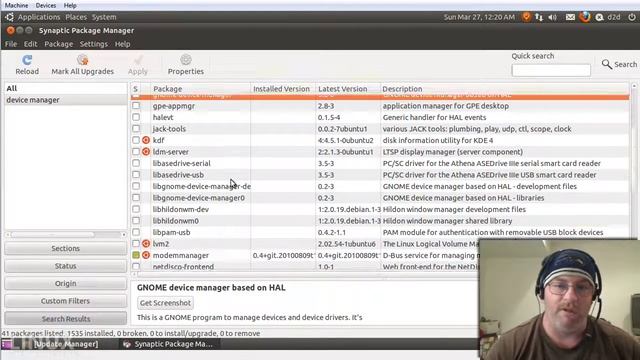Click the Ubuntu icon beside modemmanager
The width and height of the screenshot is (640, 360).
click(146, 255)
